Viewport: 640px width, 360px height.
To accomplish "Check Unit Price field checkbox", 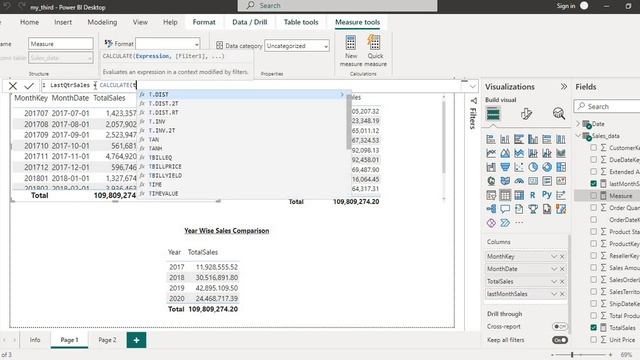I will [x=593, y=340].
